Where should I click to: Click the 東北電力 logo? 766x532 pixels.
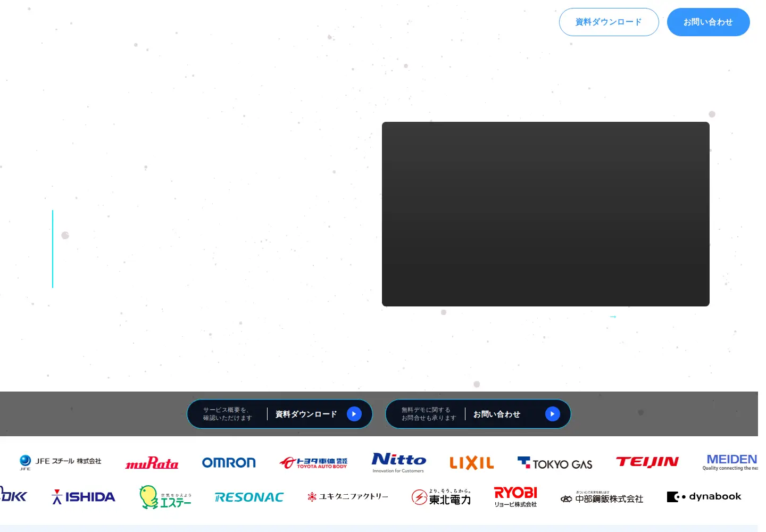[442, 497]
